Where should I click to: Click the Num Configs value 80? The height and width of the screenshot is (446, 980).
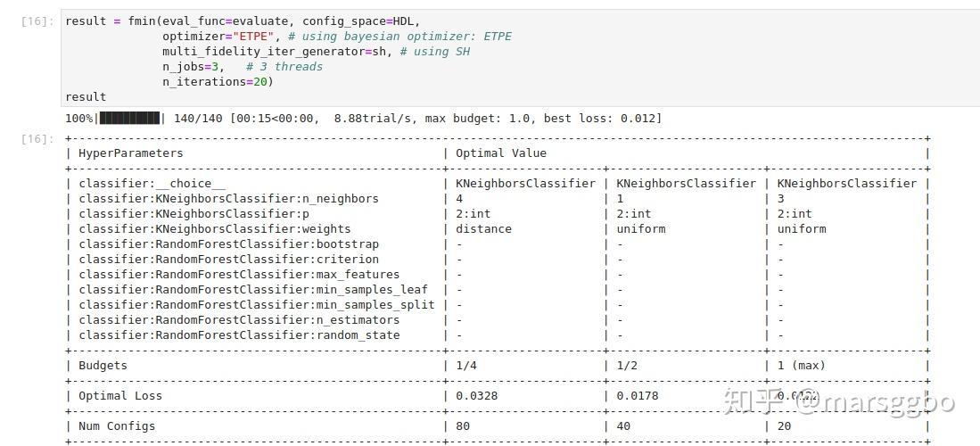(463, 426)
